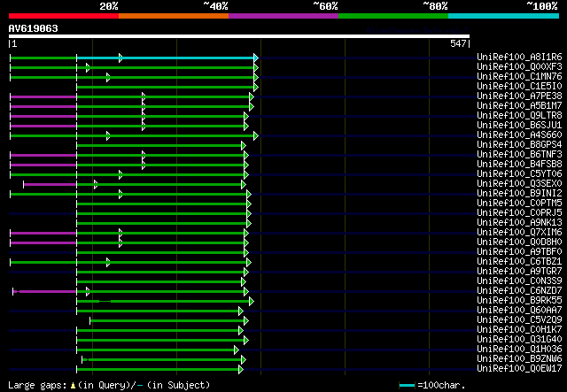
Task: Select the UniRef100_Q31G40 label
Action: click(x=520, y=340)
